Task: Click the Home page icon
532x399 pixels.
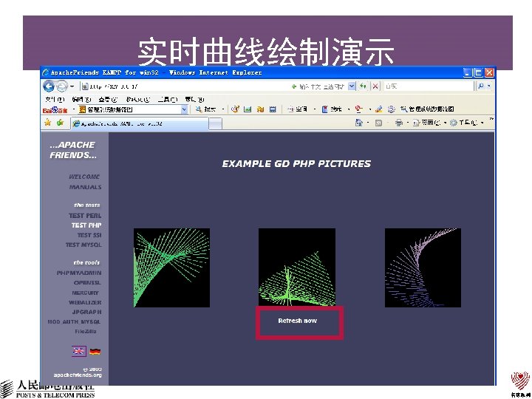Action: [x=358, y=123]
